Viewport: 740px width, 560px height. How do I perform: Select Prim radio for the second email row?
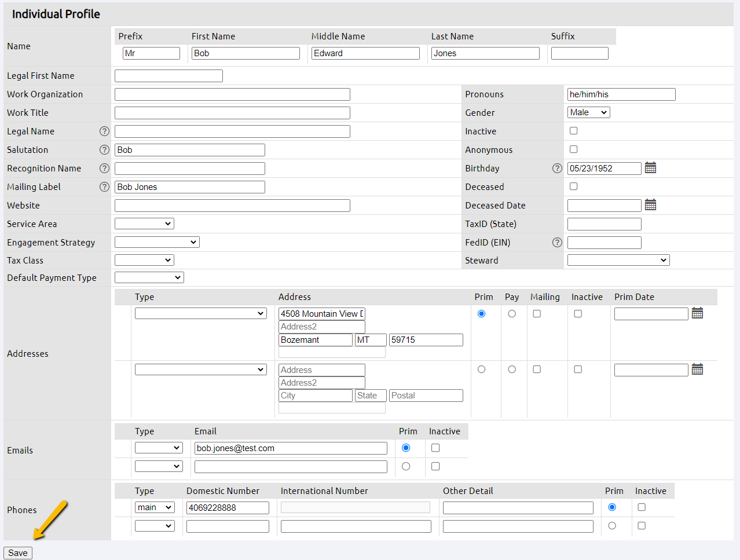pos(406,466)
